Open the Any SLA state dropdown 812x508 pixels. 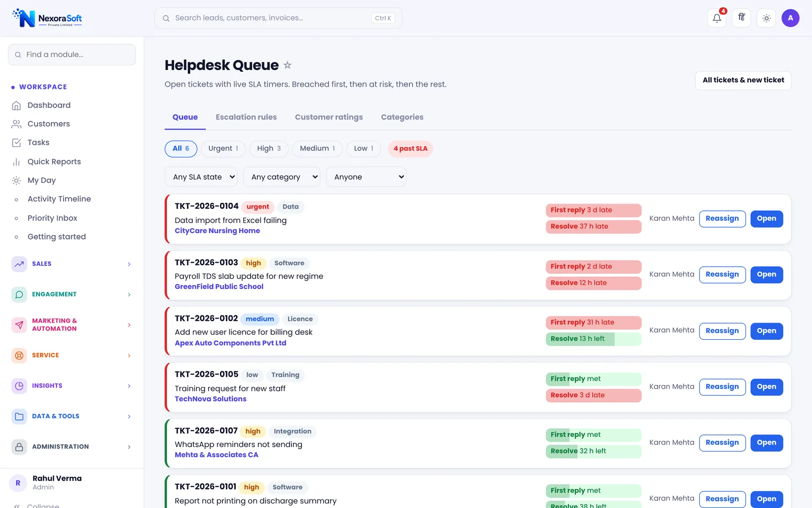pos(202,177)
